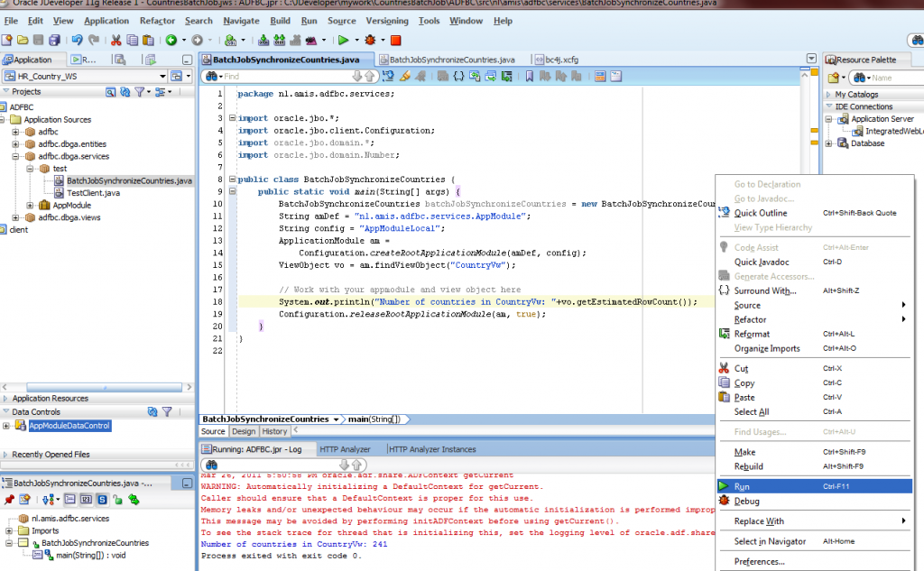The image size is (924, 571).
Task: Expand the adfbc.dbga.views package node
Action: pyautogui.click(x=15, y=217)
